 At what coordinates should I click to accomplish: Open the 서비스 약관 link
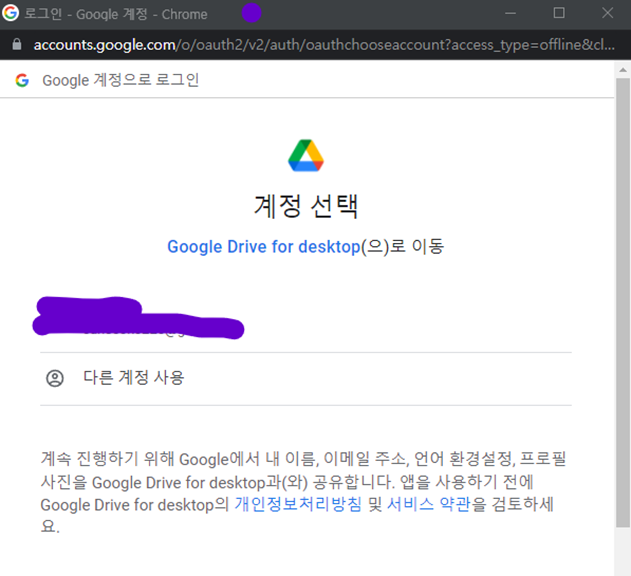click(x=429, y=504)
